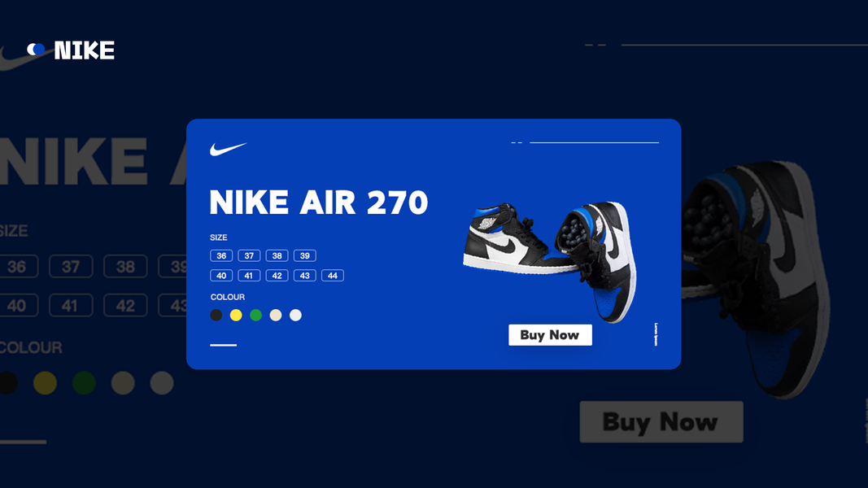Pick size 42 in the card
The height and width of the screenshot is (488, 868).
pos(277,276)
